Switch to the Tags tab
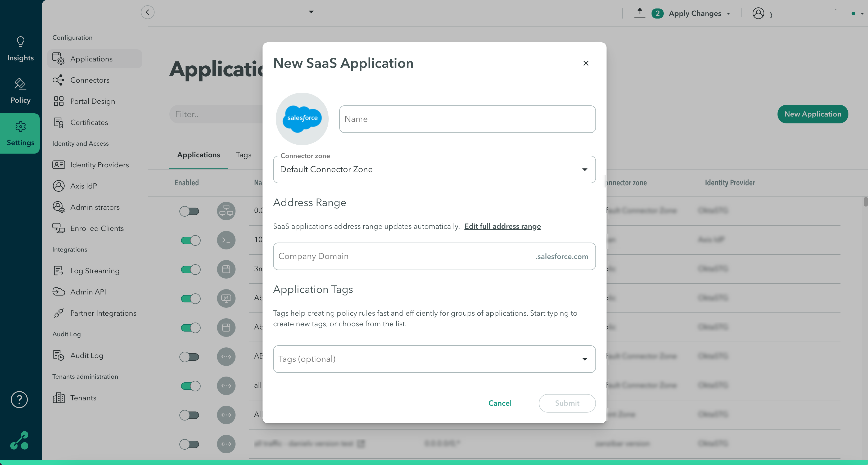This screenshot has height=465, width=868. (243, 155)
